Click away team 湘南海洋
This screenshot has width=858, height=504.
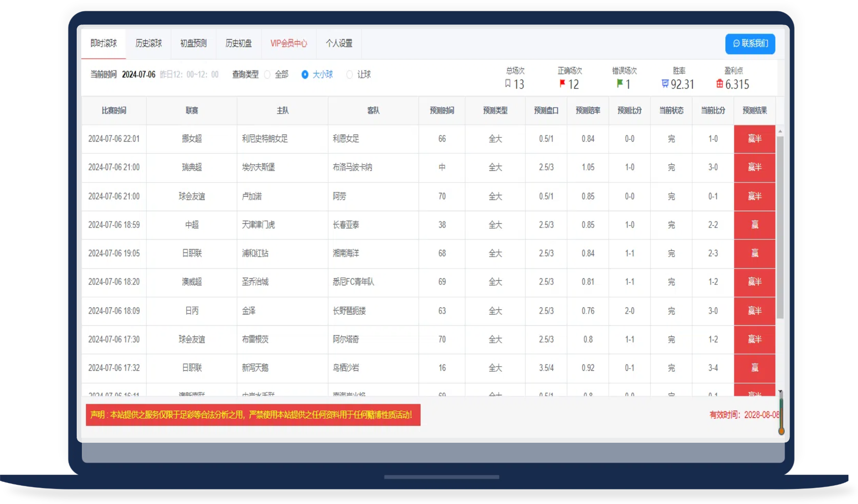346,253
